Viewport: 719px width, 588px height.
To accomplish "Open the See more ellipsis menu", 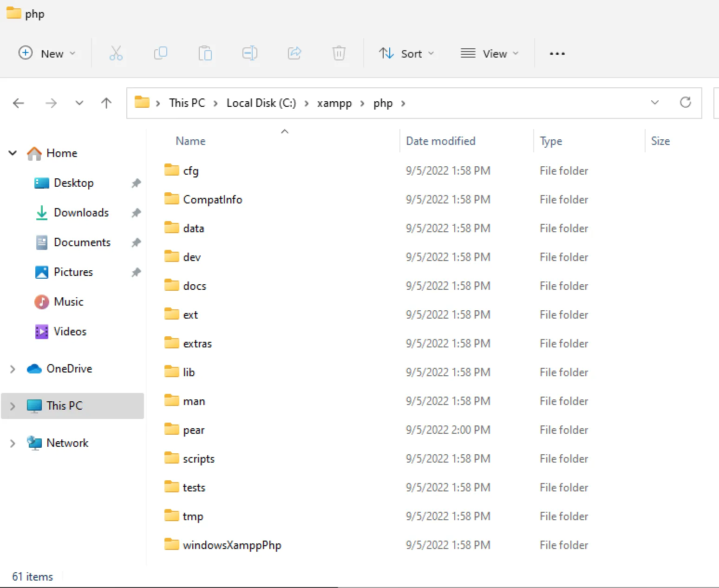I will click(x=557, y=54).
